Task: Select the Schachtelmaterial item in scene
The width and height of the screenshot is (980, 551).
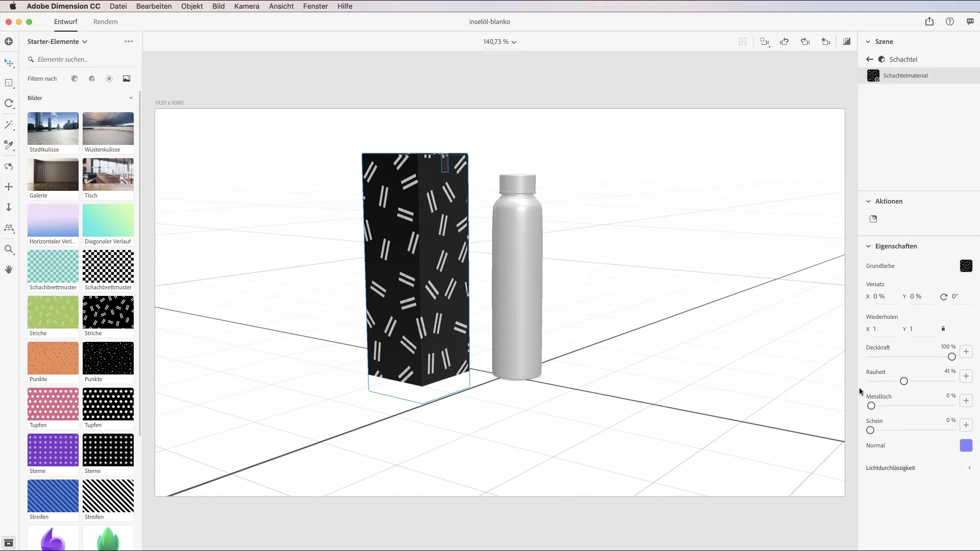Action: click(919, 76)
